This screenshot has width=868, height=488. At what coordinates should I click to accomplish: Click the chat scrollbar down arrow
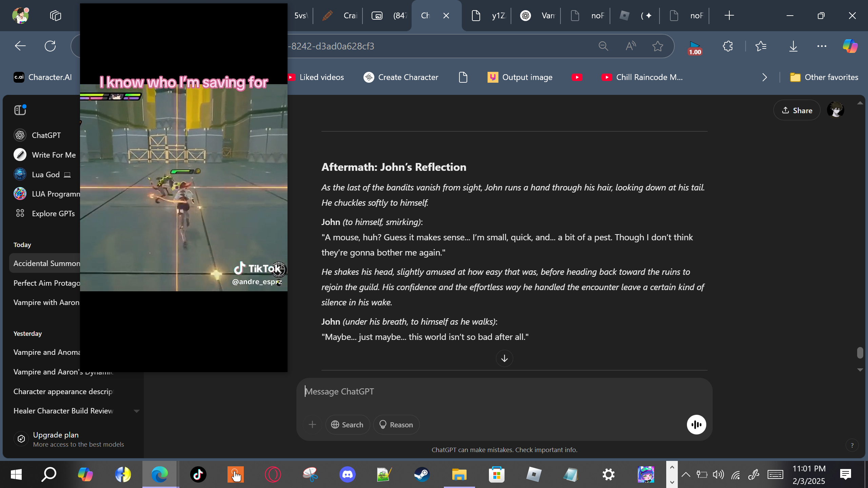[x=860, y=370]
